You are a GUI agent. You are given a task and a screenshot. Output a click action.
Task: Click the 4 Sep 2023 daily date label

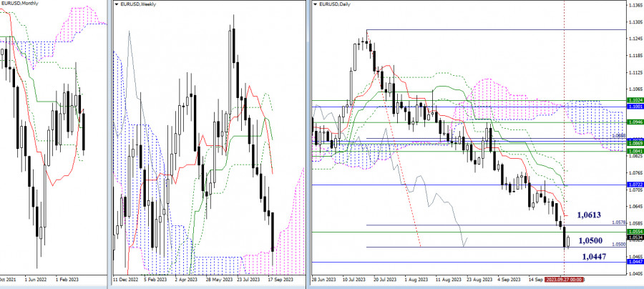(x=507, y=279)
